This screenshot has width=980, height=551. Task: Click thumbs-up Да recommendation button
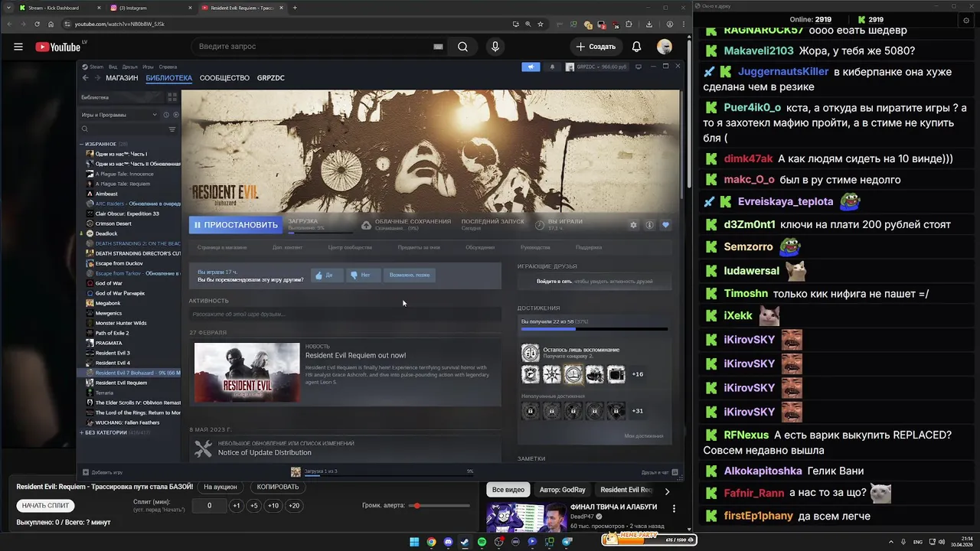pos(326,275)
